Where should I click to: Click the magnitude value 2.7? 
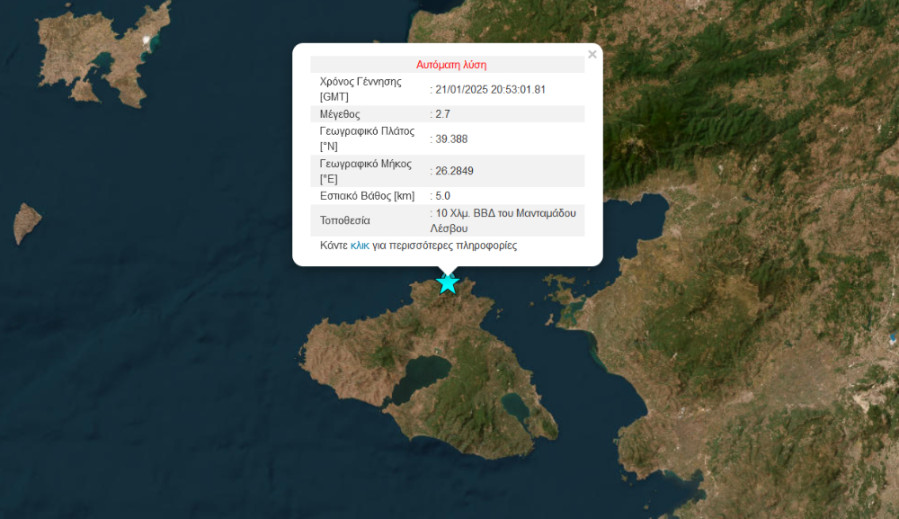tap(443, 114)
